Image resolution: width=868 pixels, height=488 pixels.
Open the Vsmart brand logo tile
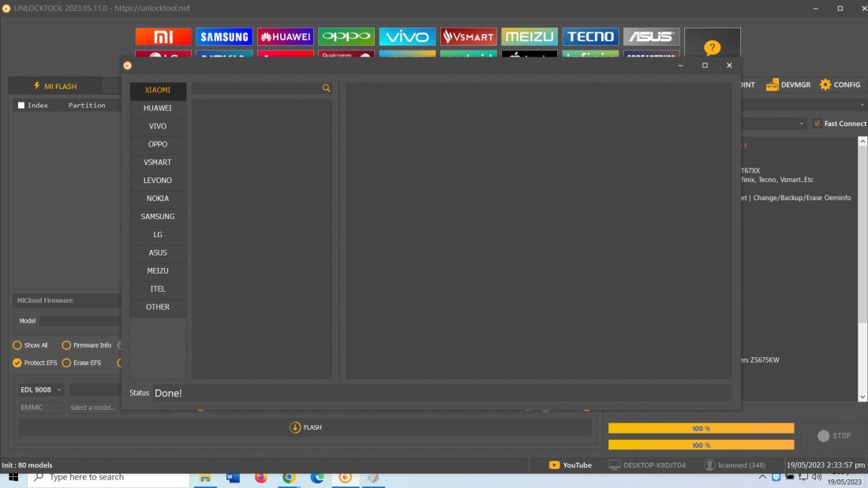pos(468,36)
